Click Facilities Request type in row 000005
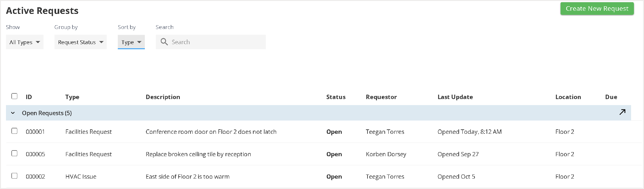The width and height of the screenshot is (644, 189). tap(88, 154)
